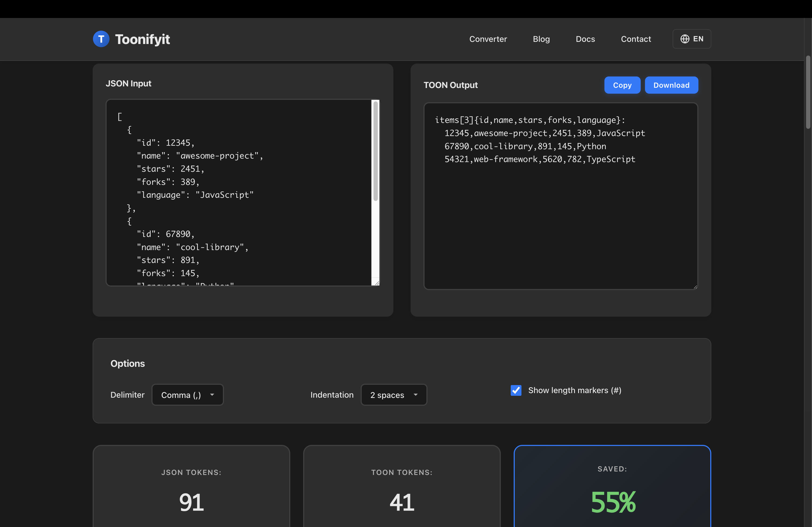Click the "Show length markers (#)" label text
Viewport: 812px width, 527px height.
point(575,390)
